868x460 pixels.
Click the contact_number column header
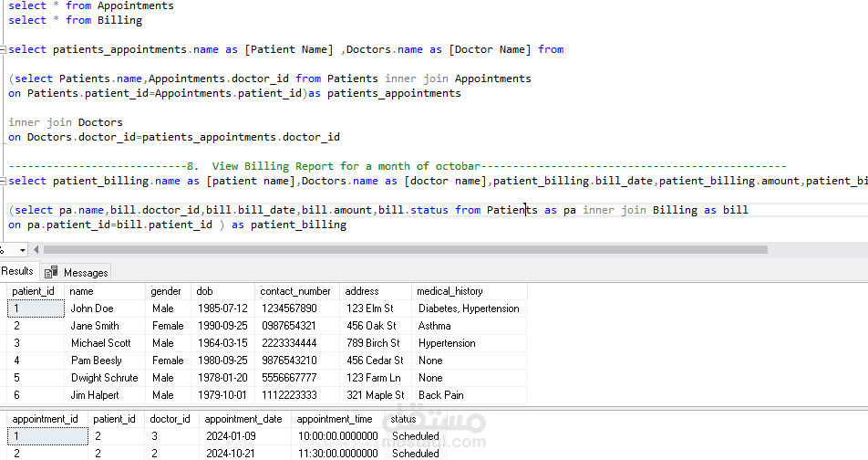(294, 291)
